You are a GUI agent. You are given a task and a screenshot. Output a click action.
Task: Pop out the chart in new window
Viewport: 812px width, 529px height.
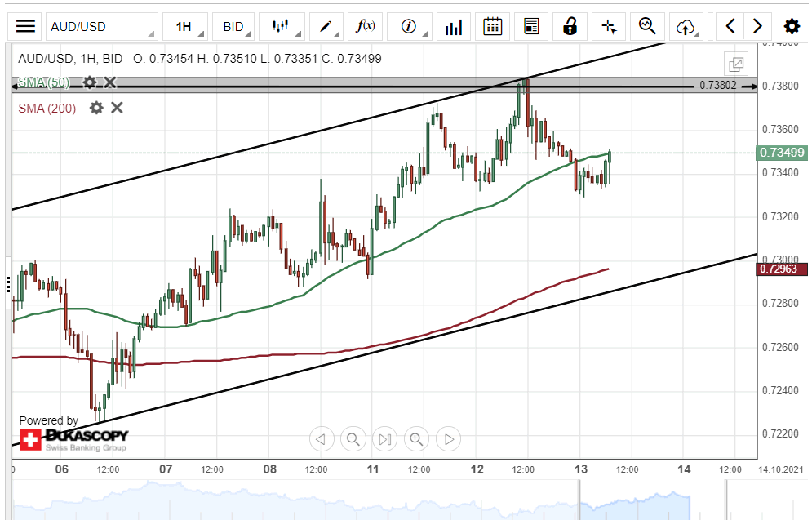pyautogui.click(x=736, y=64)
